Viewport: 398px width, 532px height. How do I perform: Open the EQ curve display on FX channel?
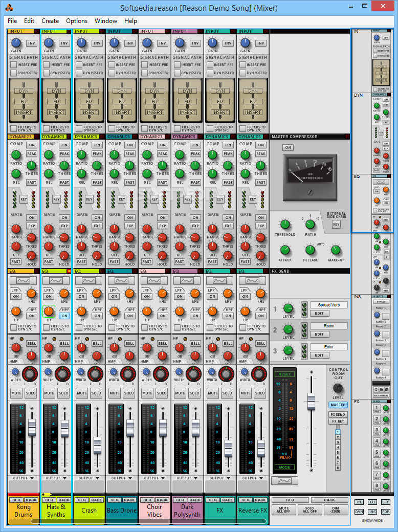click(x=219, y=280)
